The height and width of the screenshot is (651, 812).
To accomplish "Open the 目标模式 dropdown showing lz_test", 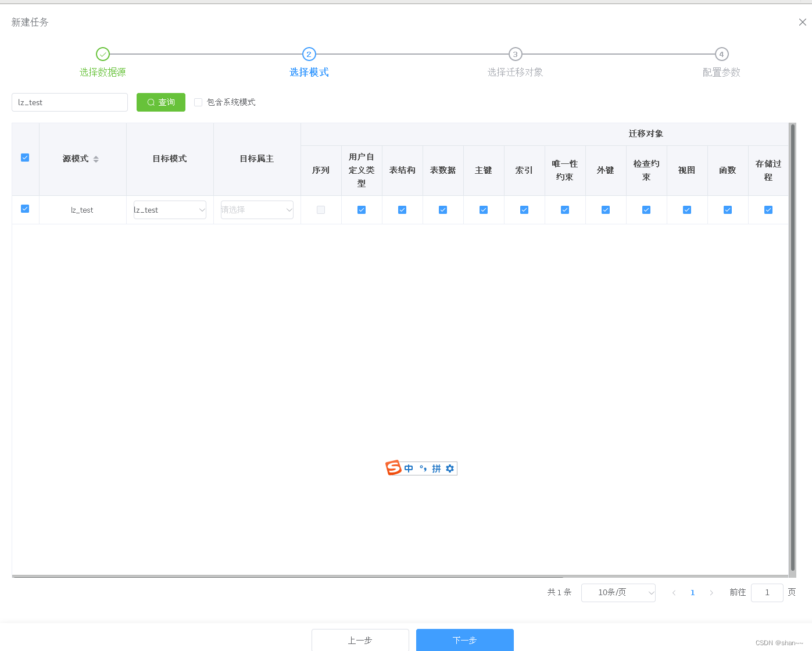I will tap(170, 210).
